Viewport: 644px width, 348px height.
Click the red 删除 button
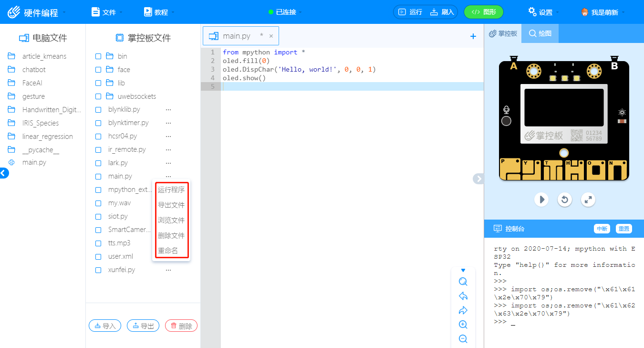pyautogui.click(x=181, y=326)
